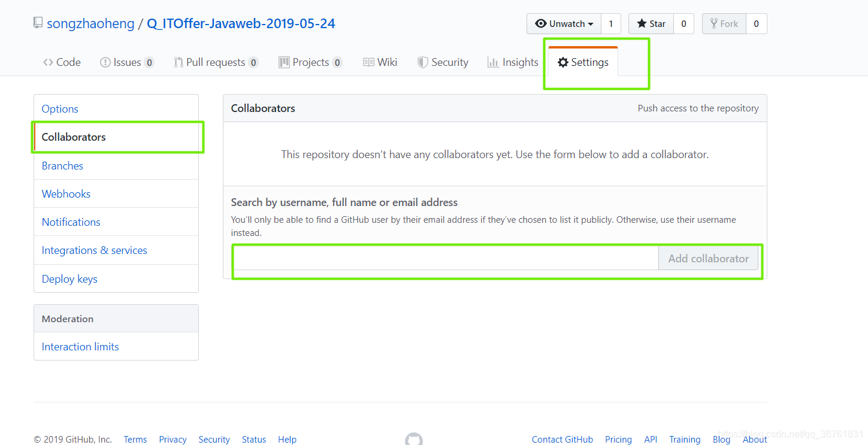Focus the collaborator search input field
Screen dimensions: 868x445
[445, 259]
